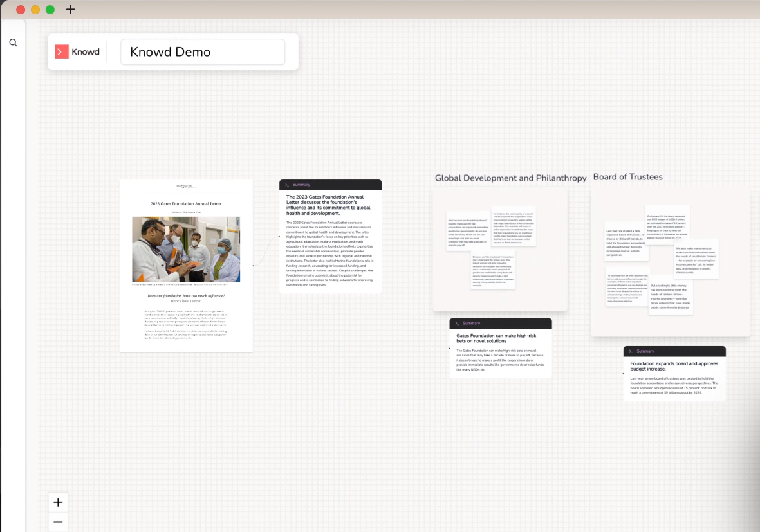Select the Global Development and Philanthropy group title

510,178
